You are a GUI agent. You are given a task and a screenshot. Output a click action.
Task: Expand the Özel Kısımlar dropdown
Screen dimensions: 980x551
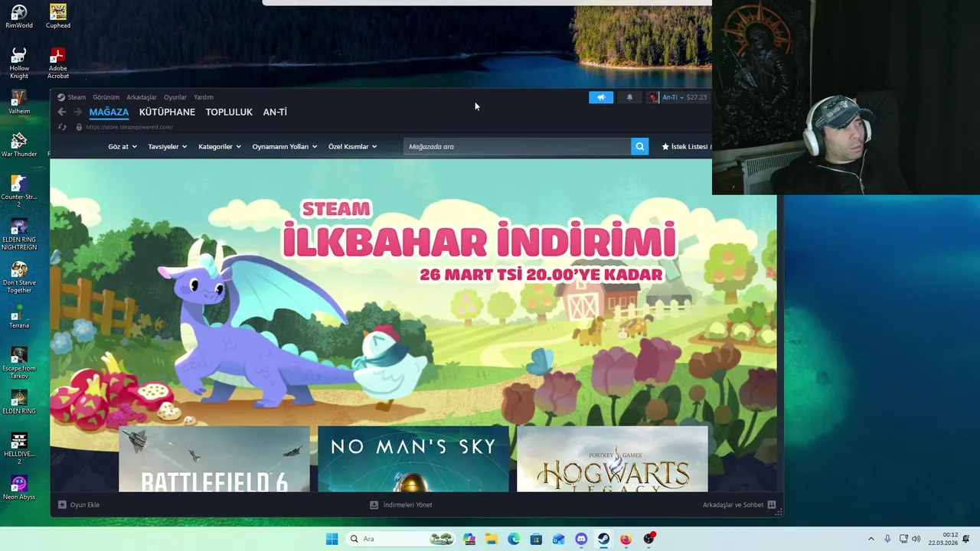353,146
